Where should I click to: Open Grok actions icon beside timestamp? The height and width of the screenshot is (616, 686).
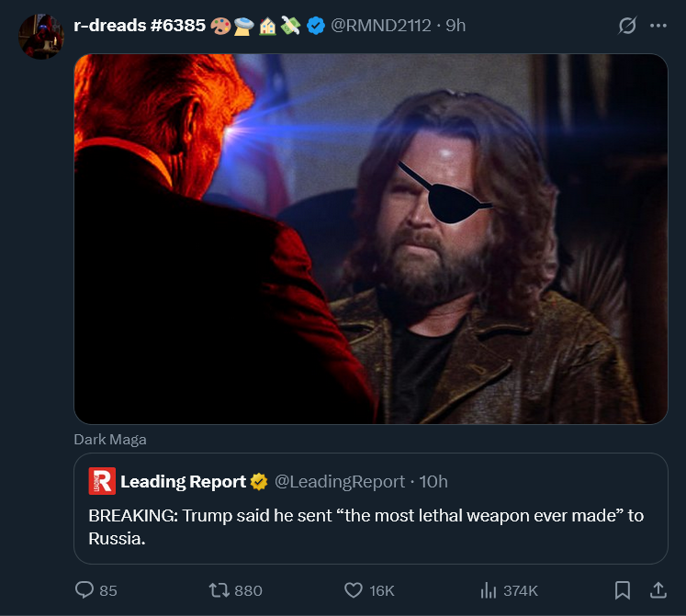(627, 26)
